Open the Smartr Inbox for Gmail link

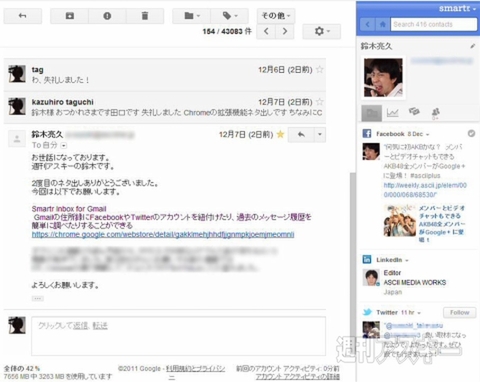point(69,209)
